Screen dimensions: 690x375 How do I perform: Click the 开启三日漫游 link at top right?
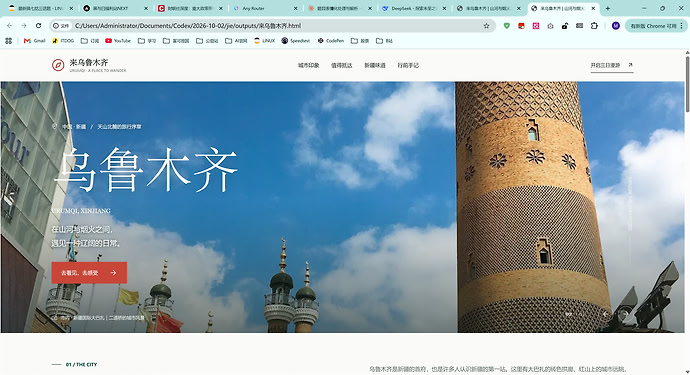[612, 65]
